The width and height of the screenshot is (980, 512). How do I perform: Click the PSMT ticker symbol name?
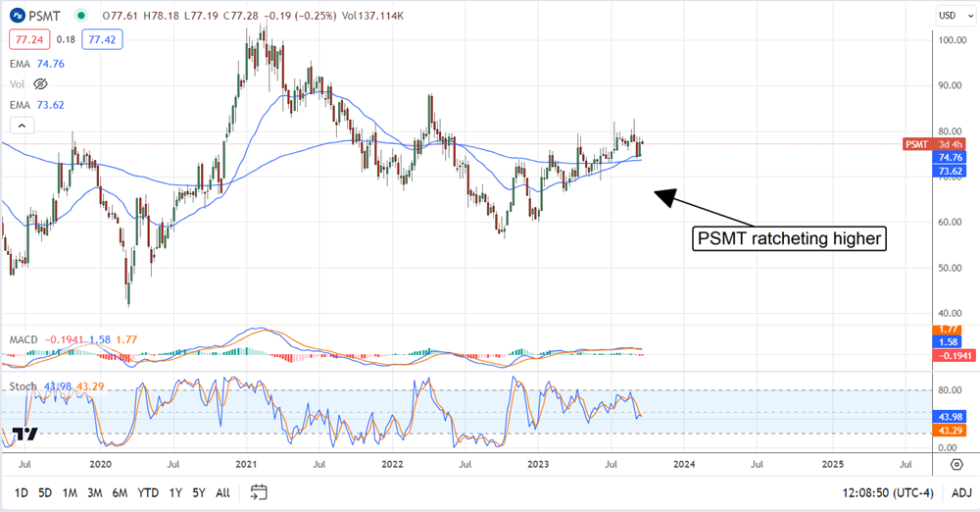tap(44, 16)
